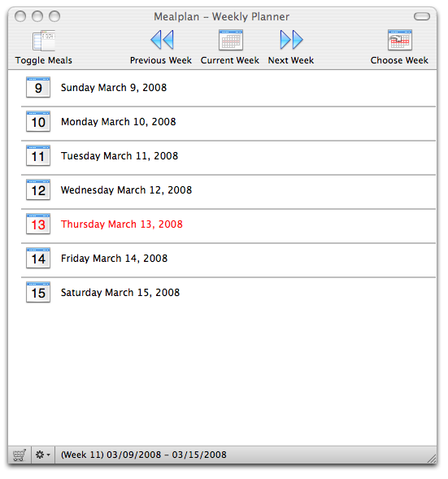Expand the gear action menu dropdown
This screenshot has height=479, width=448.
tap(43, 455)
